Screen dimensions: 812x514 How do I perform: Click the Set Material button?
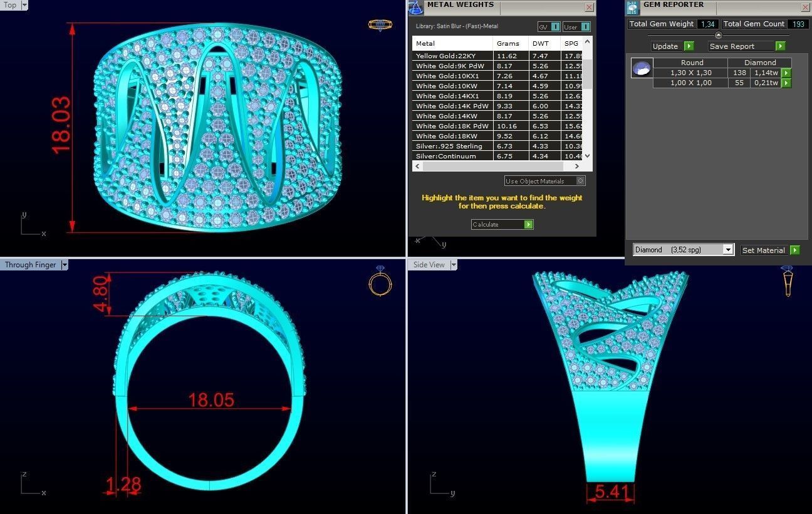pos(763,250)
